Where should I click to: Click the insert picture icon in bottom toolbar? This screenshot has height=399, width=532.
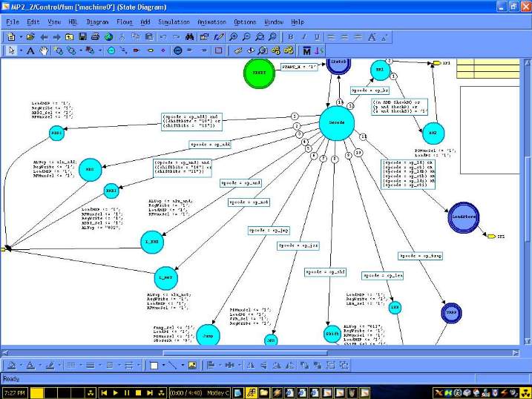(192, 365)
